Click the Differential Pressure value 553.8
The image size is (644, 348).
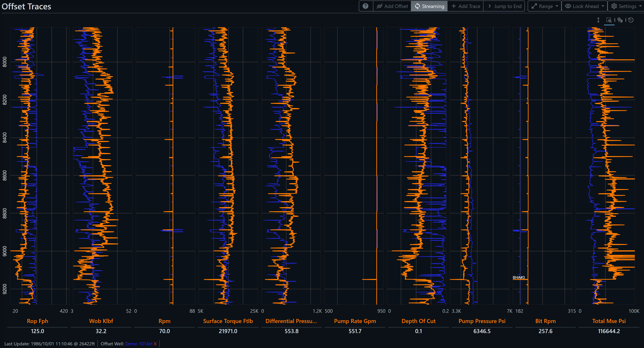pos(292,331)
